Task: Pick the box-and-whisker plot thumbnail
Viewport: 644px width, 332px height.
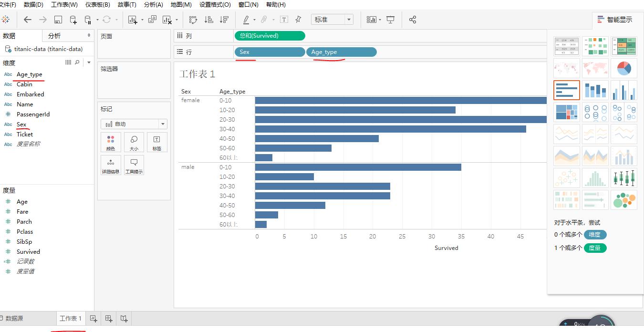Action: (x=624, y=178)
